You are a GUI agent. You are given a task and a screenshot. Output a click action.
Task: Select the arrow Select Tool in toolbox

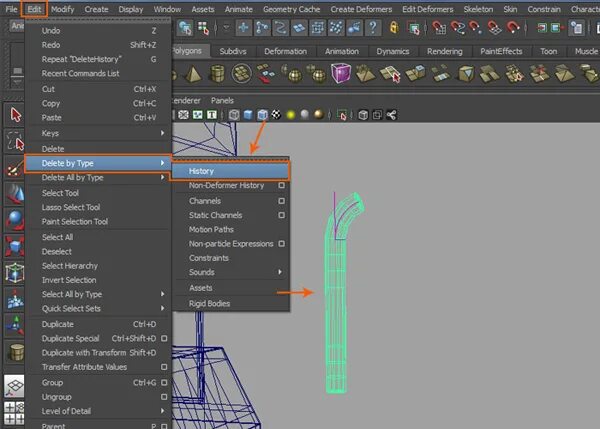pyautogui.click(x=15, y=114)
